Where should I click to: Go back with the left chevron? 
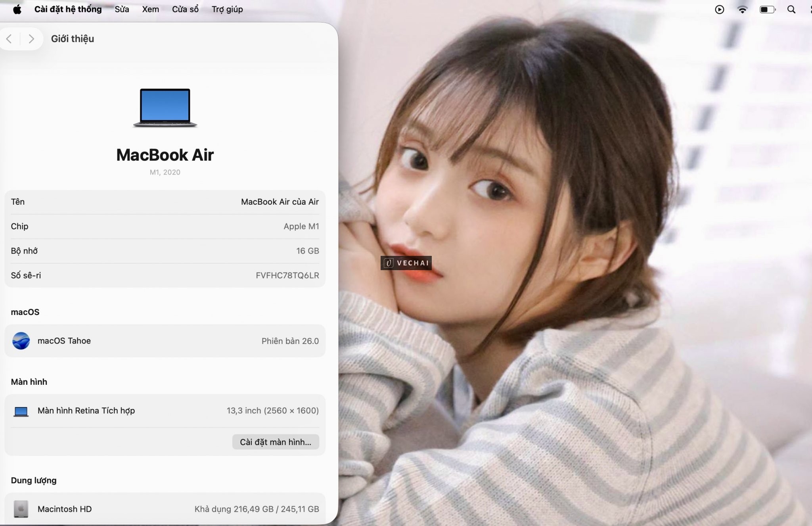coord(9,39)
